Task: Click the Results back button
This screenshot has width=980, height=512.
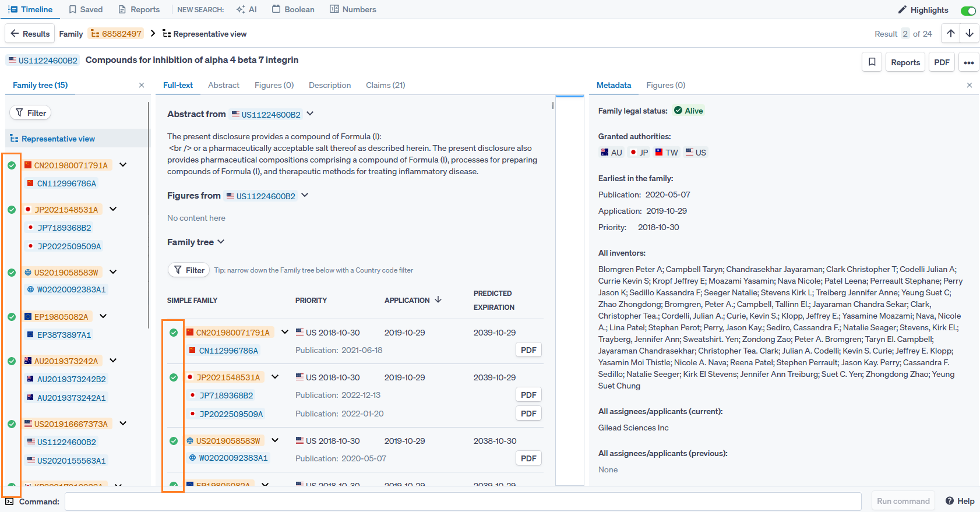Action: click(30, 34)
